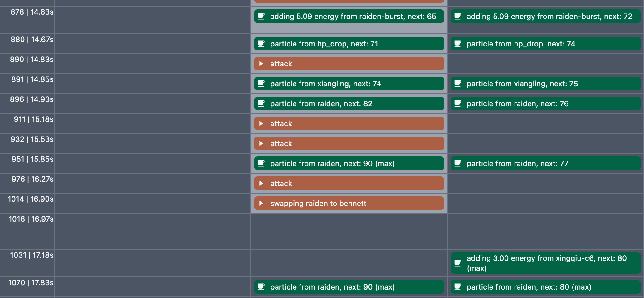
Task: Expand the attack event triangle at frame 911
Action: pos(261,123)
